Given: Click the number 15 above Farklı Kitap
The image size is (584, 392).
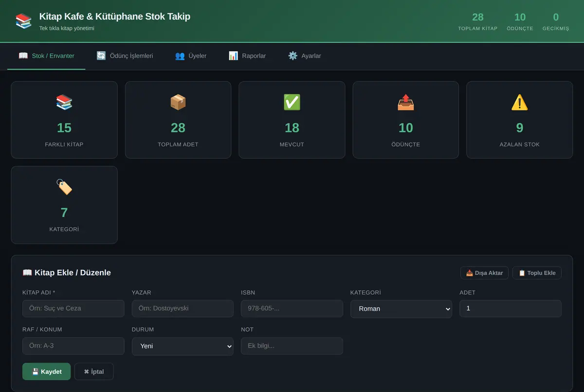Looking at the screenshot, I should coord(64,128).
